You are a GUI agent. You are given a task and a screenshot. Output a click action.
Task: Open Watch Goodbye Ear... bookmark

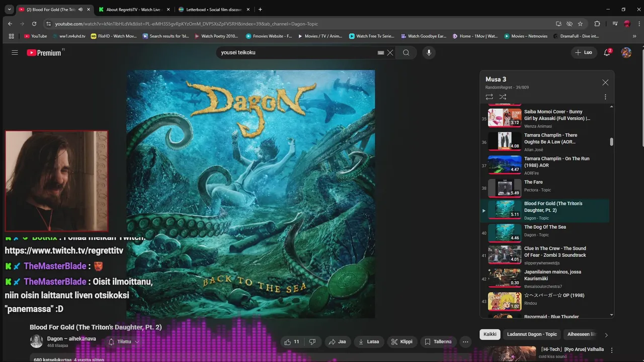423,36
